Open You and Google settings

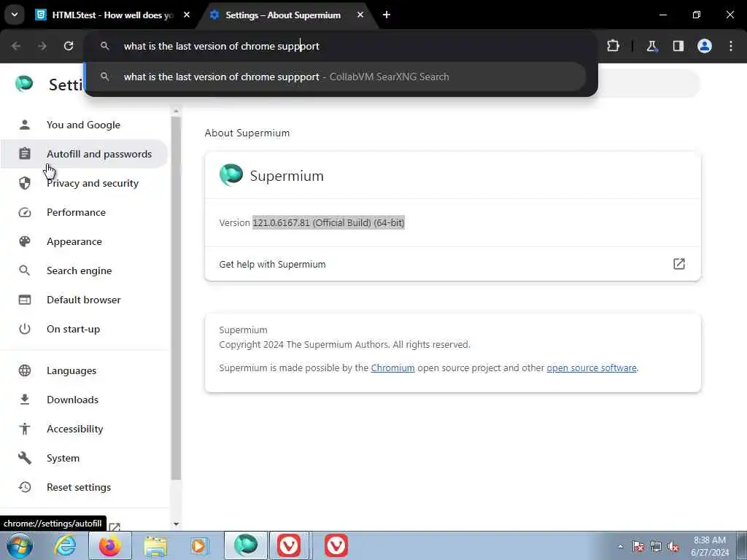(84, 125)
